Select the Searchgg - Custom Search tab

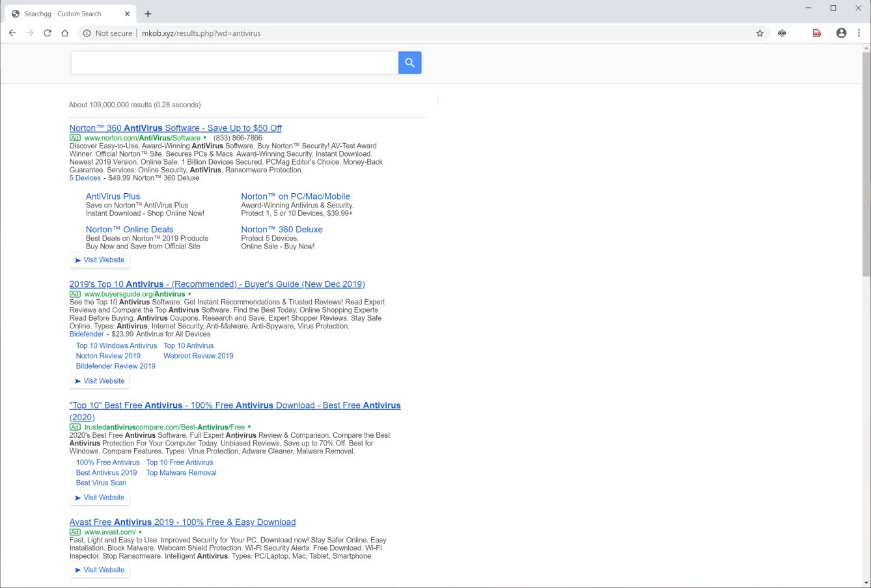click(x=70, y=14)
